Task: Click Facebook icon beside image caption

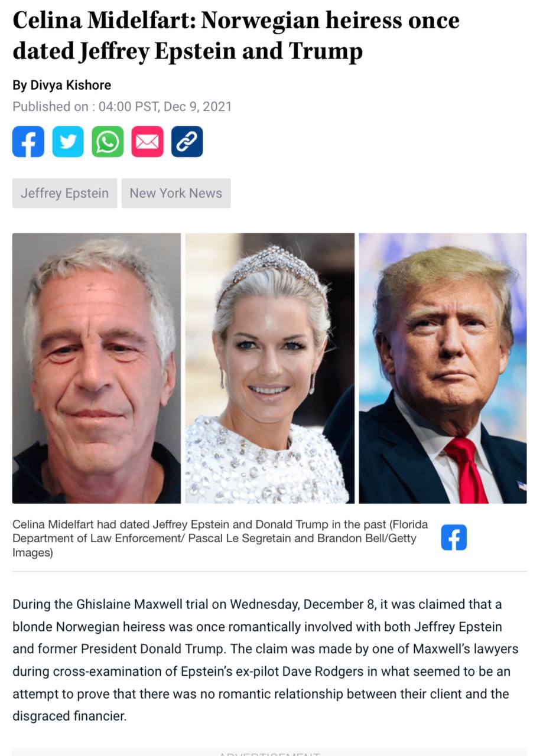Action: 454,537
